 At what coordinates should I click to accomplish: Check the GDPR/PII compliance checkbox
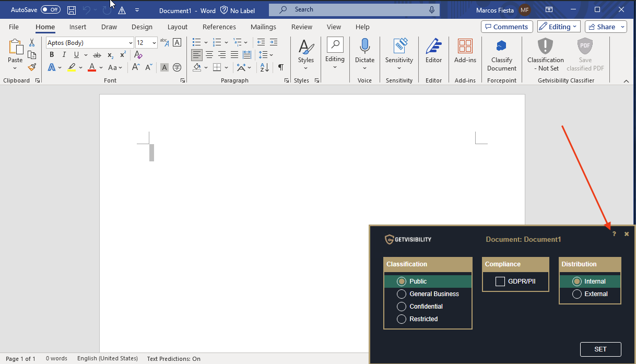[500, 281]
